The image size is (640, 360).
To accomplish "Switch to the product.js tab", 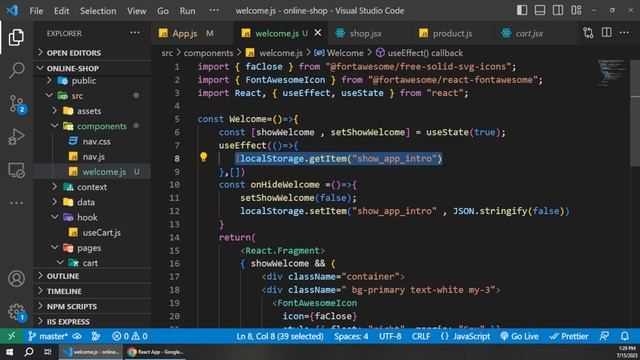I will [452, 33].
